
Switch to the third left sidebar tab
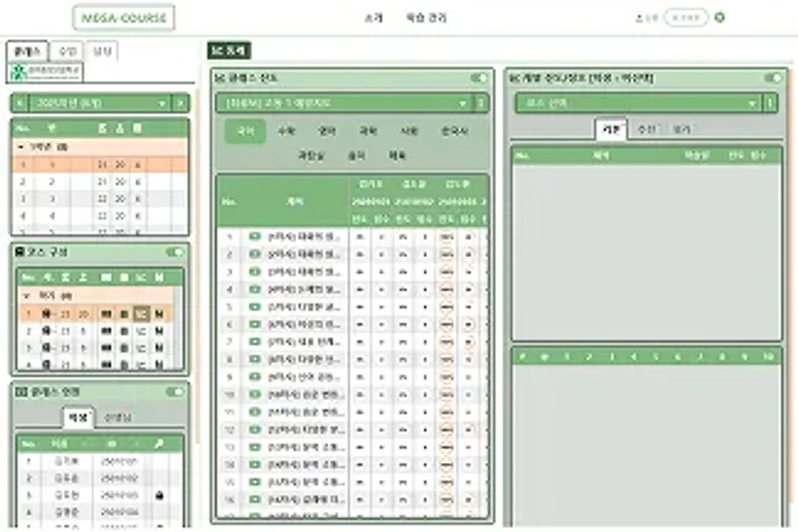[x=102, y=51]
